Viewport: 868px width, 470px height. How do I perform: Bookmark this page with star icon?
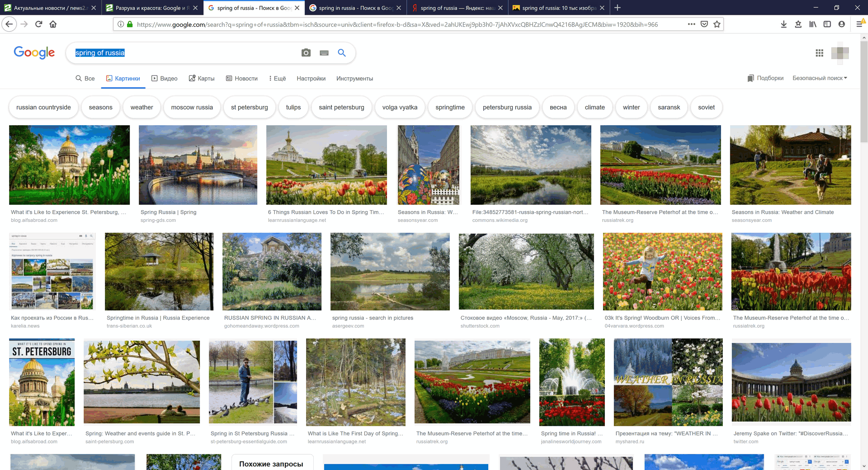click(x=717, y=24)
